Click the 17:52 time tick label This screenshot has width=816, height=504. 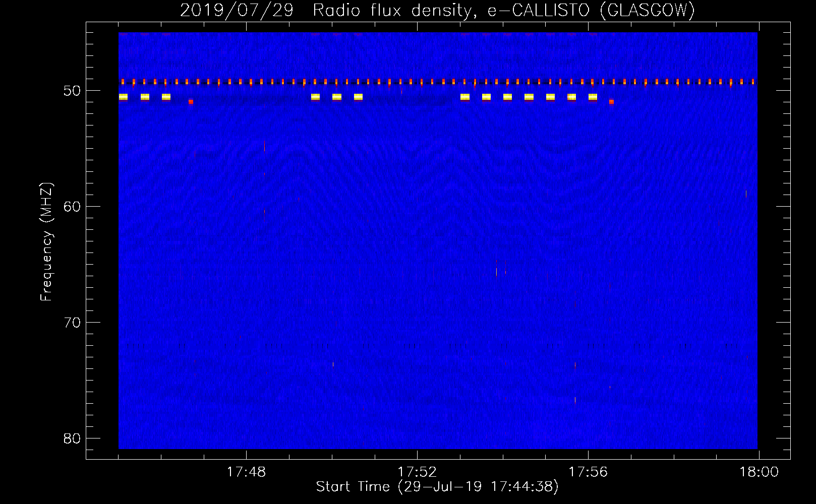click(x=417, y=472)
